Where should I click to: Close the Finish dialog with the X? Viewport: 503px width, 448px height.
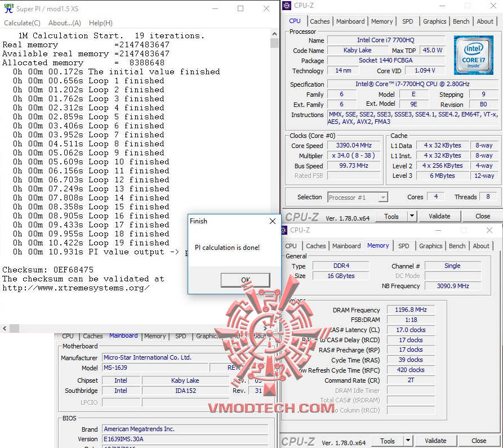[x=273, y=221]
